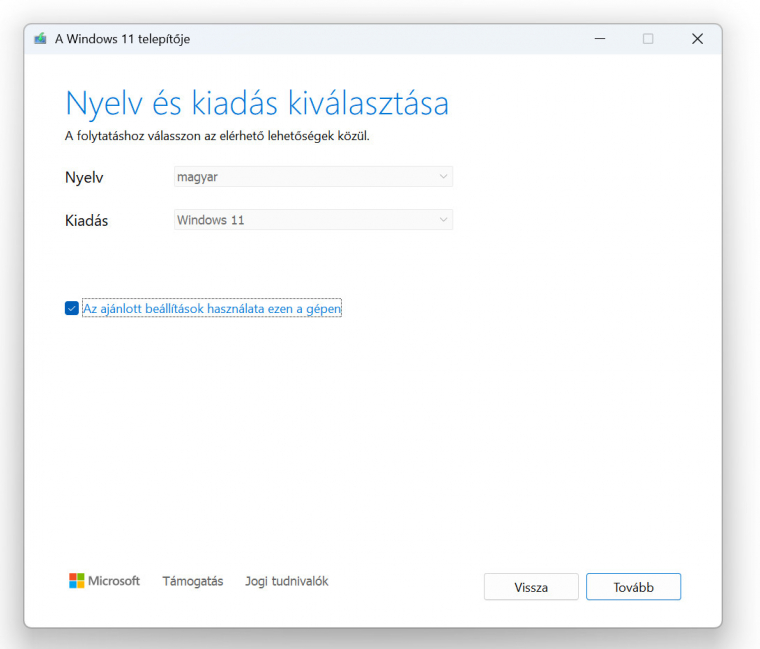Screen dimensions: 760x649
Task: Click the Vissza button
Action: click(x=531, y=587)
